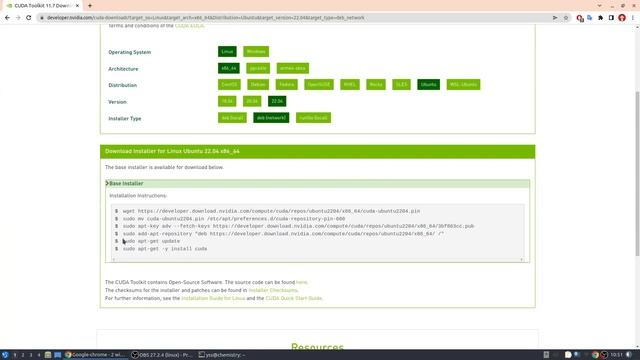Open the blue translate extension icon
The height and width of the screenshot is (360, 640).
[x=590, y=18]
